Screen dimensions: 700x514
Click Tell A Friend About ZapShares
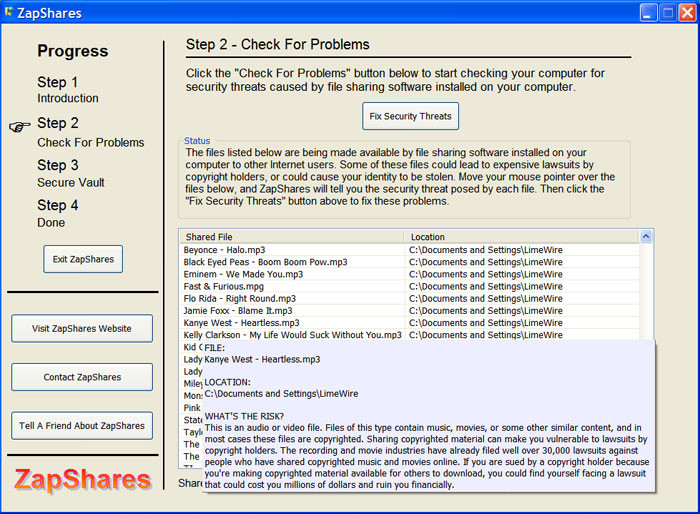(x=82, y=426)
